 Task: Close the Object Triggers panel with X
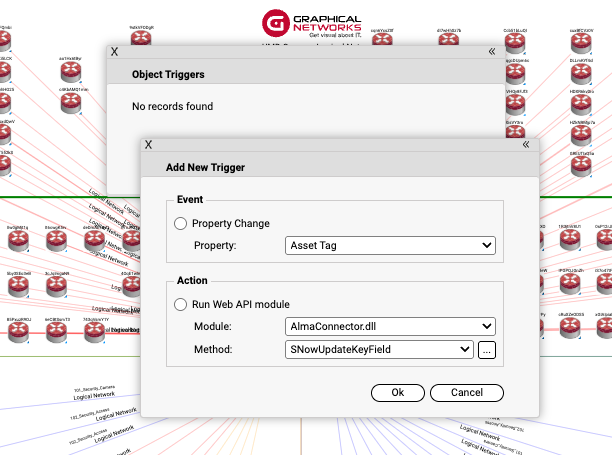pyautogui.click(x=114, y=50)
